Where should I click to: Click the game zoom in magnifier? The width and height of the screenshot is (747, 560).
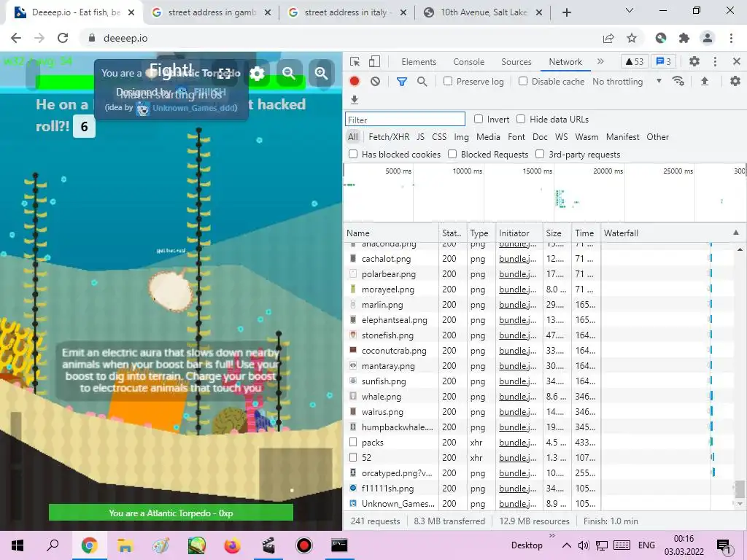[x=322, y=74]
